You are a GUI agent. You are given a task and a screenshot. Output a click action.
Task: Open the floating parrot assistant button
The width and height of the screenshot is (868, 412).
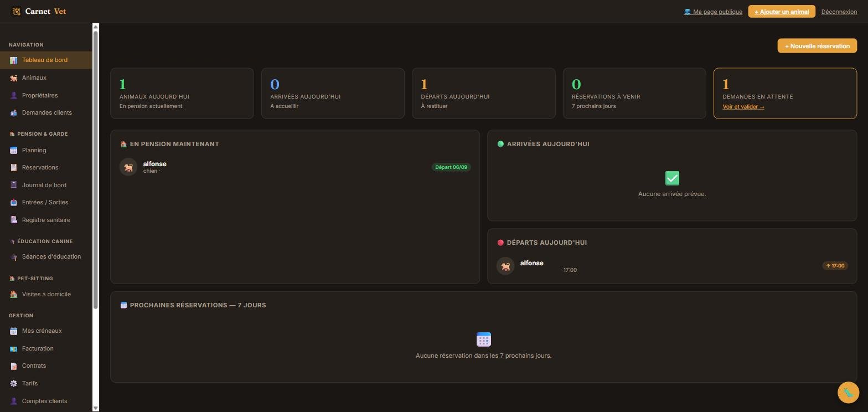[848, 393]
